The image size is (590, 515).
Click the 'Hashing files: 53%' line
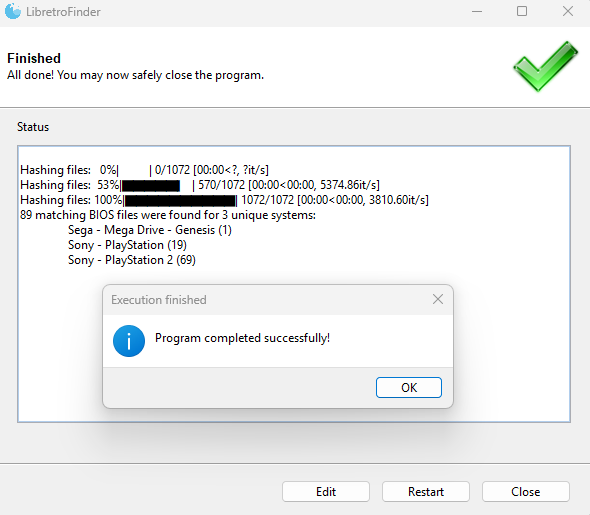click(x=200, y=185)
